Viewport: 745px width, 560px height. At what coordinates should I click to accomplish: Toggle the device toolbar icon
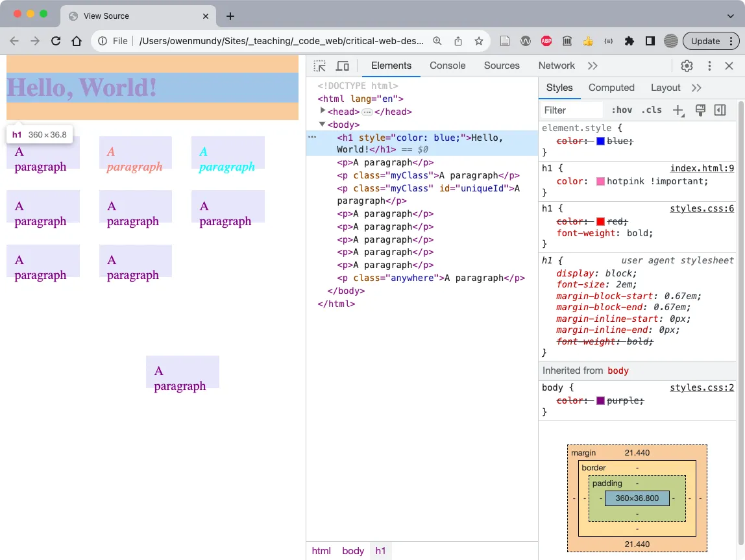343,65
